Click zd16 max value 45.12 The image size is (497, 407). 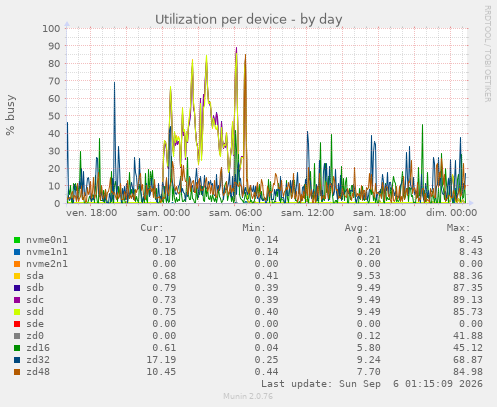(468, 348)
